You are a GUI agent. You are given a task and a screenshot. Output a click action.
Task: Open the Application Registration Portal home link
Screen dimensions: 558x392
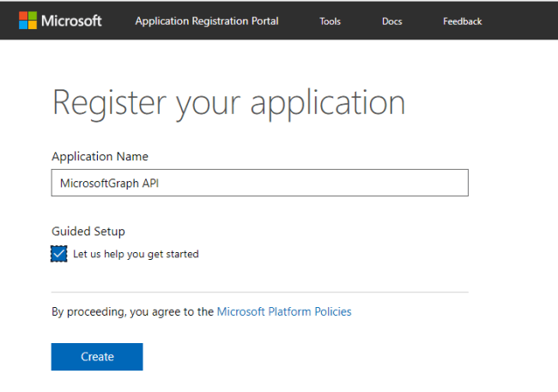(207, 21)
